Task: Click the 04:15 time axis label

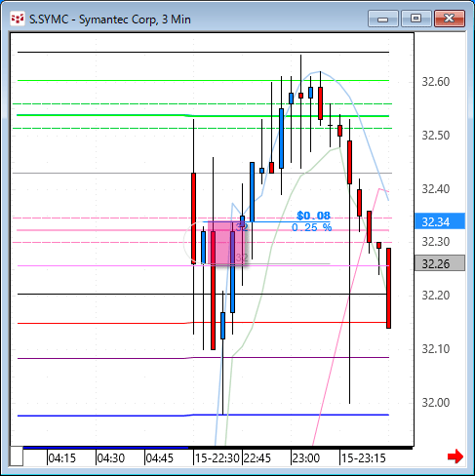Action: [x=61, y=458]
